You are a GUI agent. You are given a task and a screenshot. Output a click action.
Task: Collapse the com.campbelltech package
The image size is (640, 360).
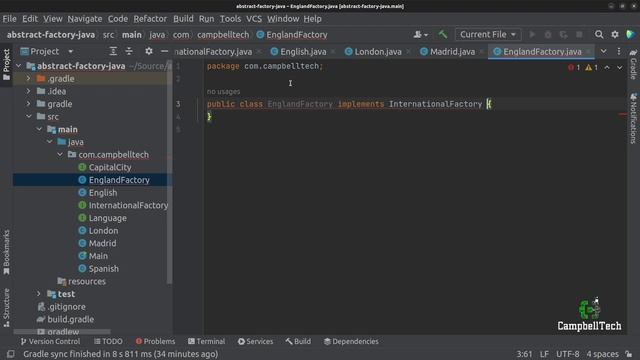coord(60,154)
